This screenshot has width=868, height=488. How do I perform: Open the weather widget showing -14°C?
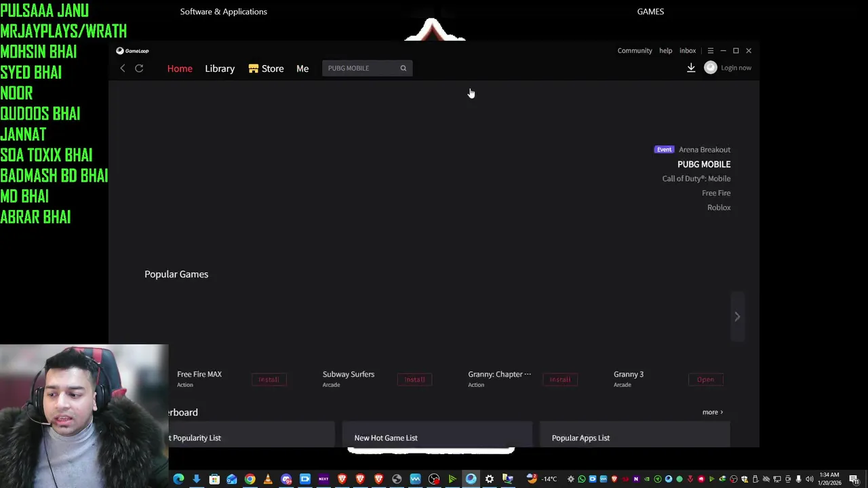(542, 479)
